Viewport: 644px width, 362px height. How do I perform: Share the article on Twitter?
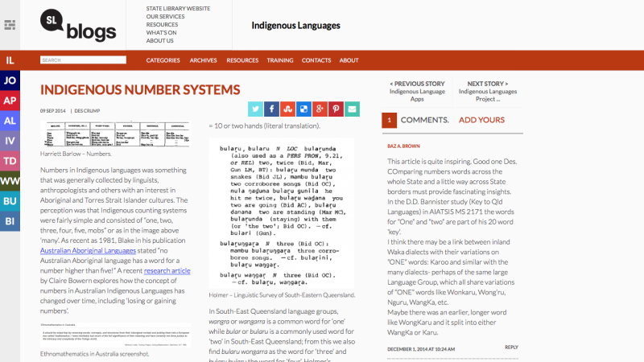(255, 109)
